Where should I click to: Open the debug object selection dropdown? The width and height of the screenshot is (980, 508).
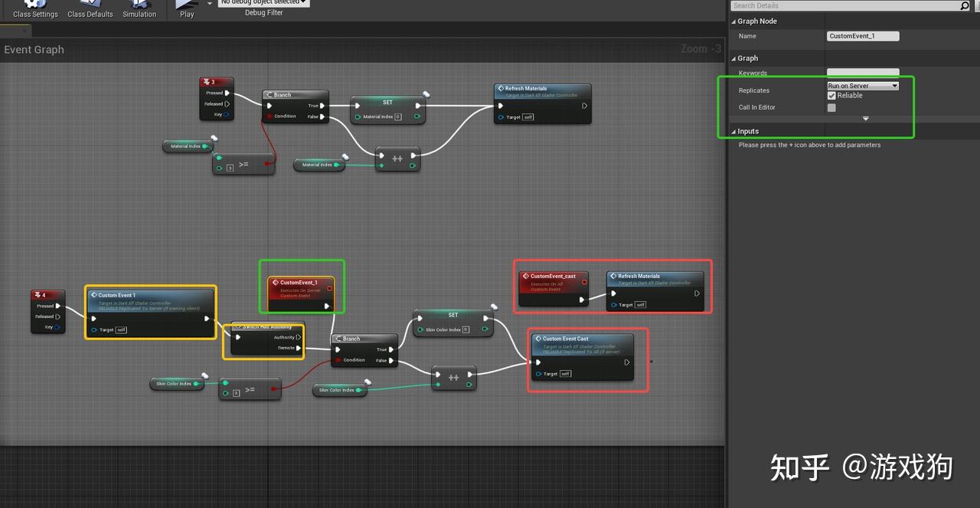[264, 2]
